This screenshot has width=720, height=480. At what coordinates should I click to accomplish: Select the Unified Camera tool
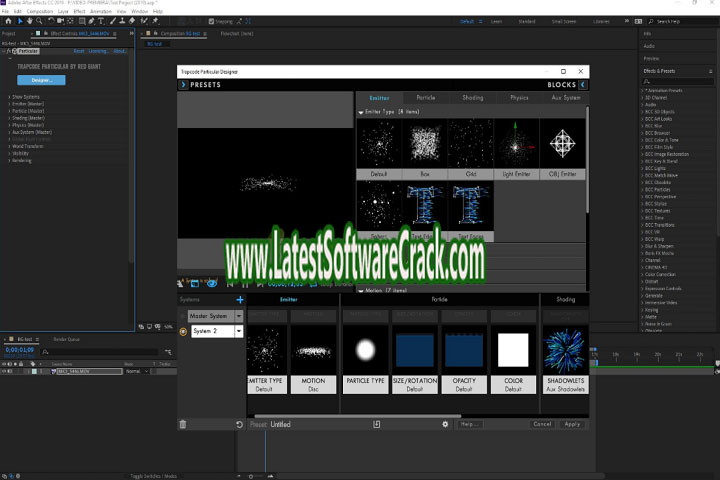tap(61, 21)
